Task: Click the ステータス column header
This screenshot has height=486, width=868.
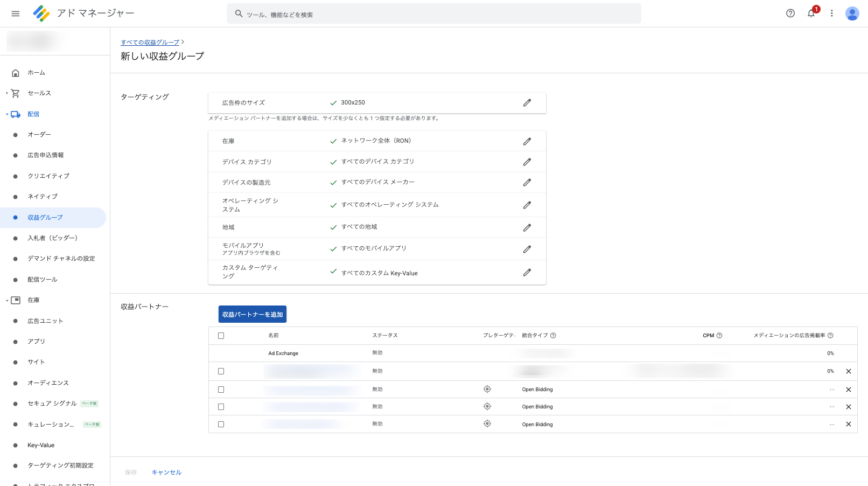Action: coord(385,336)
